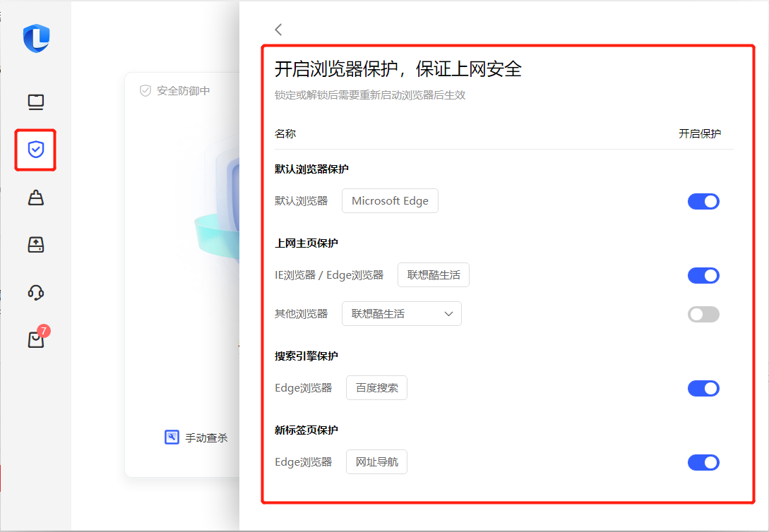Click the 上网主页保护 section heading
This screenshot has height=532, width=769.
(306, 243)
